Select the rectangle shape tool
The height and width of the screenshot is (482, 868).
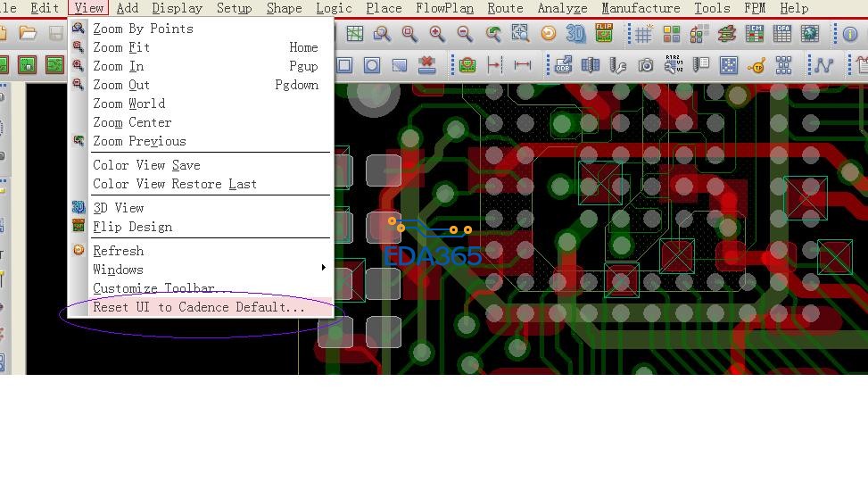tap(344, 65)
